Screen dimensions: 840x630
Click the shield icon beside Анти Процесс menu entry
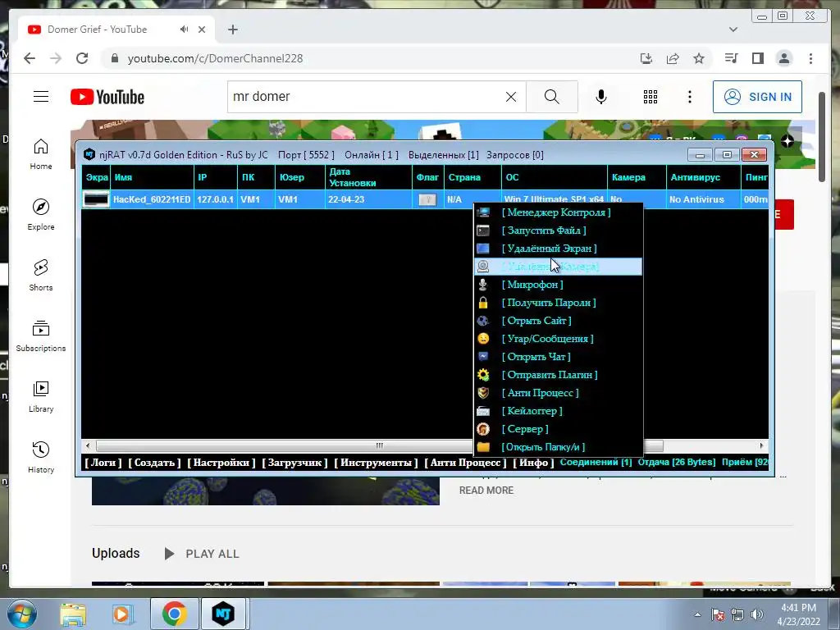483,393
